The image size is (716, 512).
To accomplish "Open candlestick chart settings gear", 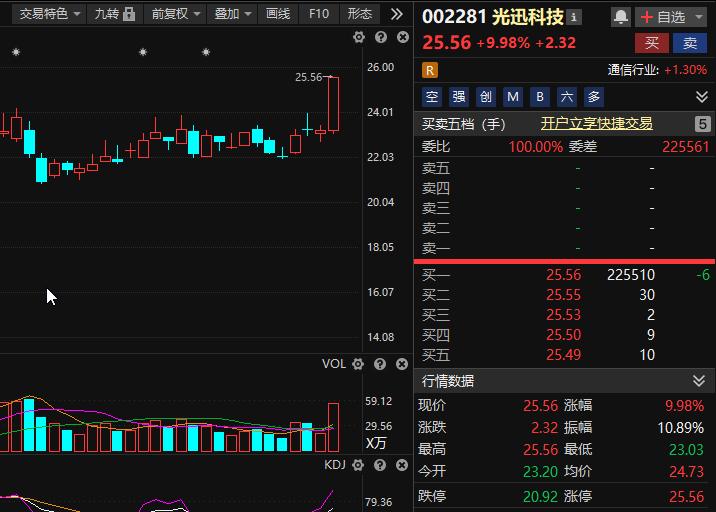I will [359, 37].
